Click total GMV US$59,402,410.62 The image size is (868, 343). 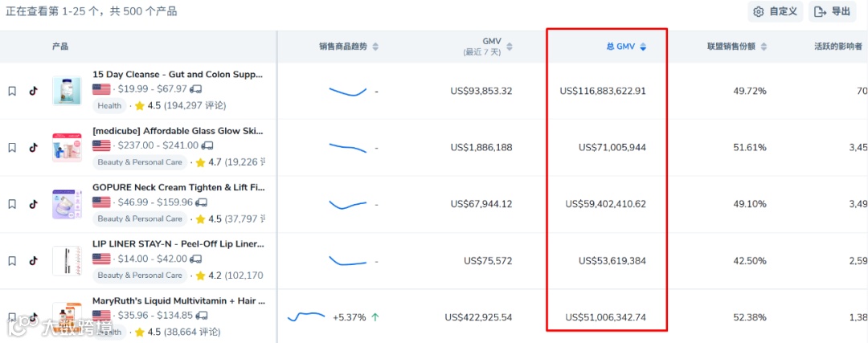tap(606, 204)
